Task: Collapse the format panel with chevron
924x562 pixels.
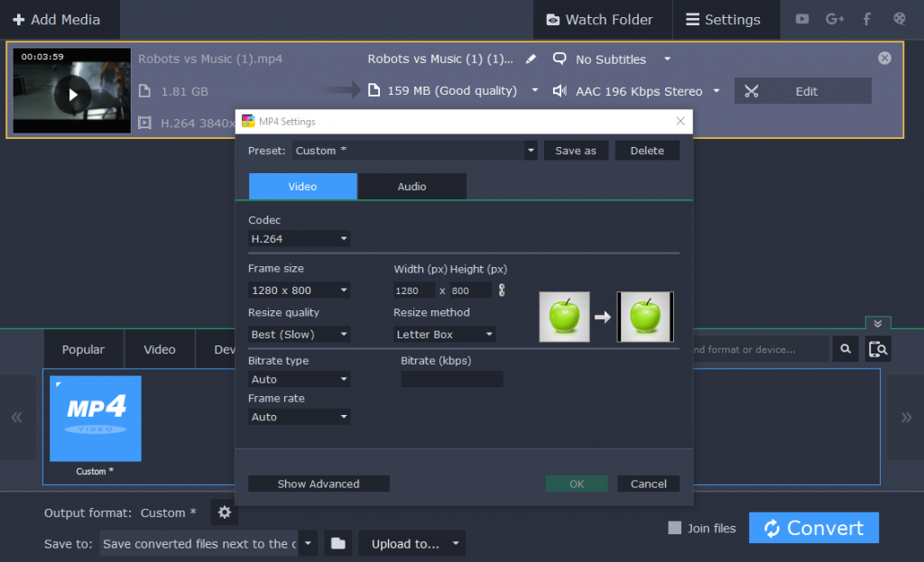Action: [878, 324]
